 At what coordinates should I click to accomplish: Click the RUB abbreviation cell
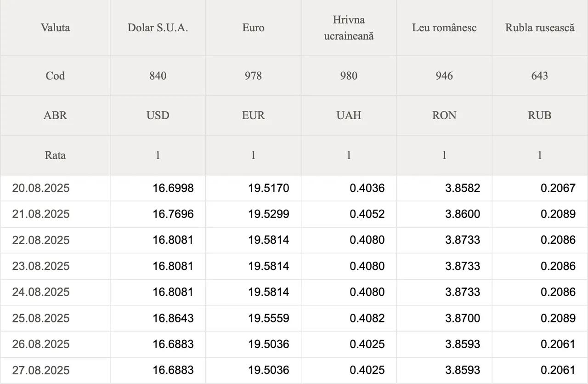tap(540, 115)
